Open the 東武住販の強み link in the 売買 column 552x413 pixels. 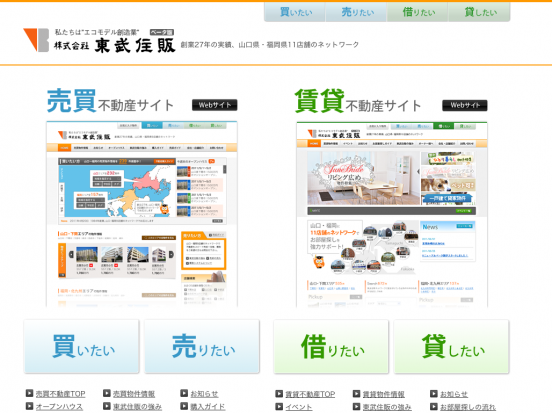(137, 406)
